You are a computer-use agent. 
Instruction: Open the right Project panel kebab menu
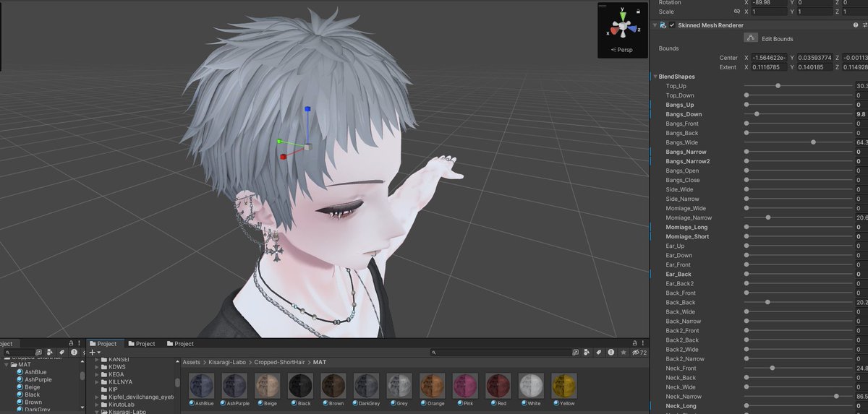(x=642, y=344)
